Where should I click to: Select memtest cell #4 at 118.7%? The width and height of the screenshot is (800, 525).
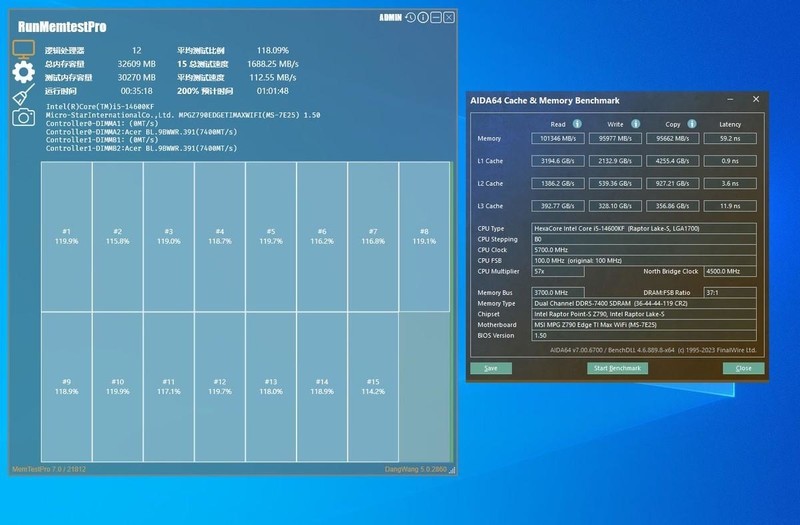220,236
